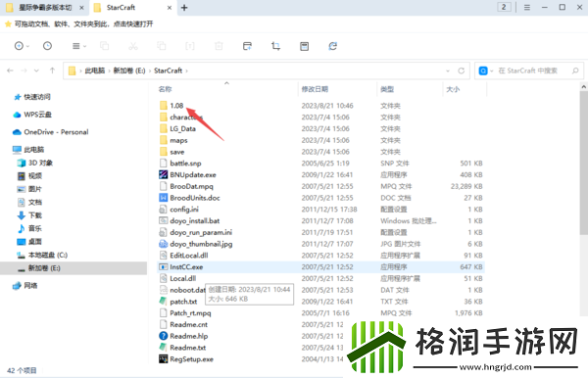Image resolution: width=588 pixels, height=378 pixels.
Task: Open the BNUpdate.exe file
Action: [193, 174]
